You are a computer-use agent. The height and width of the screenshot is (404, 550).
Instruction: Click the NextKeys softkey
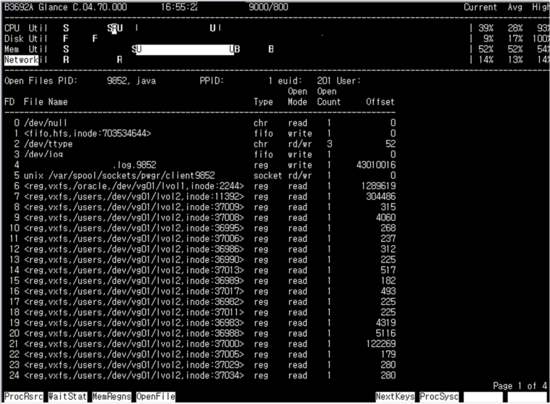pos(395,397)
